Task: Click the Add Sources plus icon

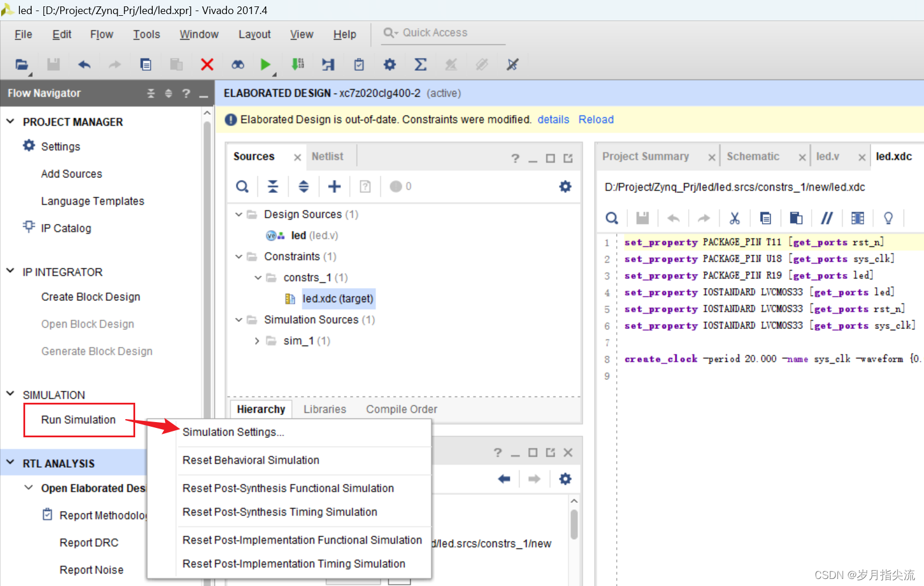Action: pos(334,187)
